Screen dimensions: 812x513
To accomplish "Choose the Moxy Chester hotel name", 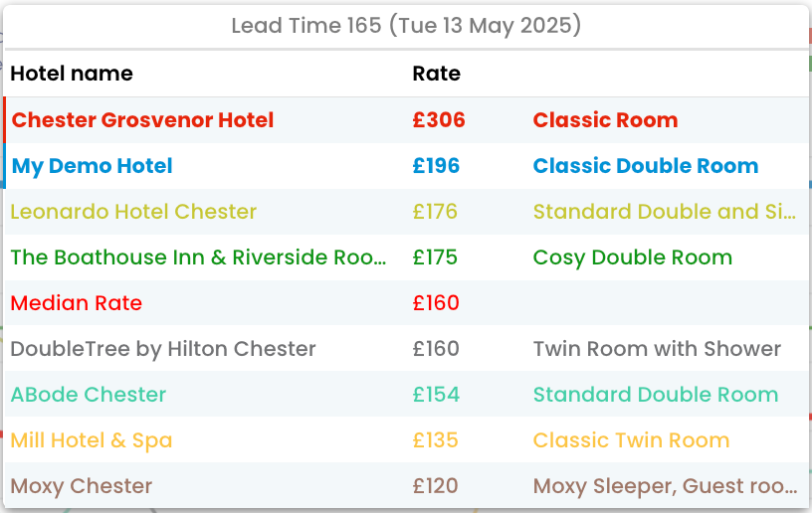I will coord(82,486).
